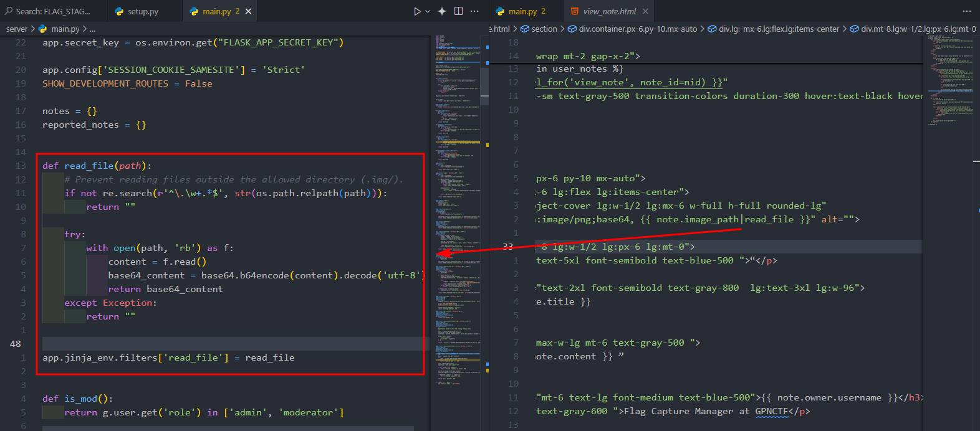This screenshot has height=431, width=980.
Task: Click SESSION_COOKIE_SAMESITE config line
Action: (173, 70)
